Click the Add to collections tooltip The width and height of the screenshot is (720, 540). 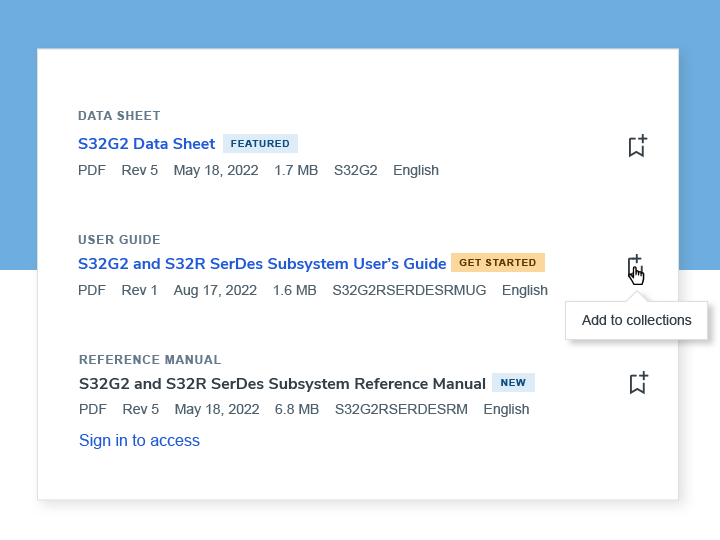[636, 321]
